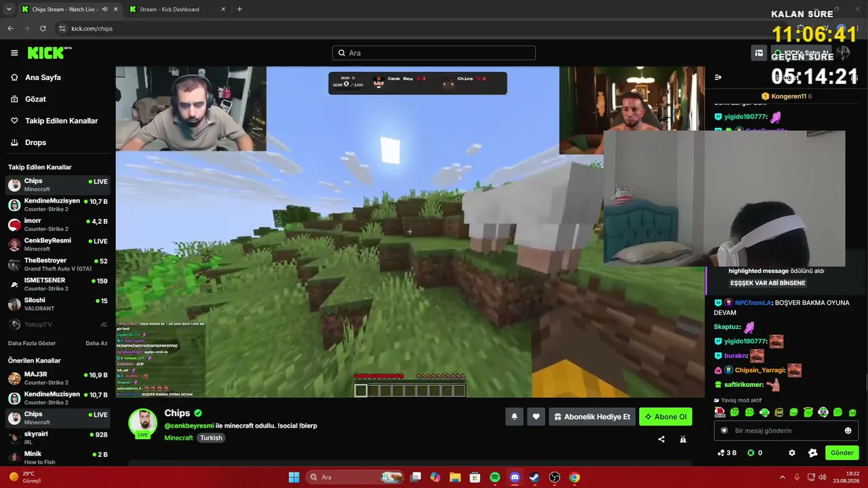Open Chipsin_Yarragi chat username
868x488 pixels.
(x=759, y=370)
